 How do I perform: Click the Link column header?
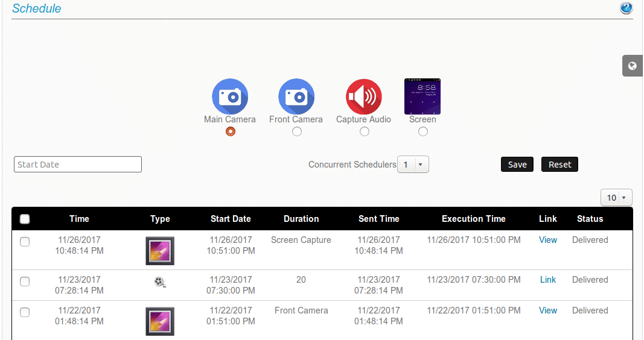tap(548, 219)
